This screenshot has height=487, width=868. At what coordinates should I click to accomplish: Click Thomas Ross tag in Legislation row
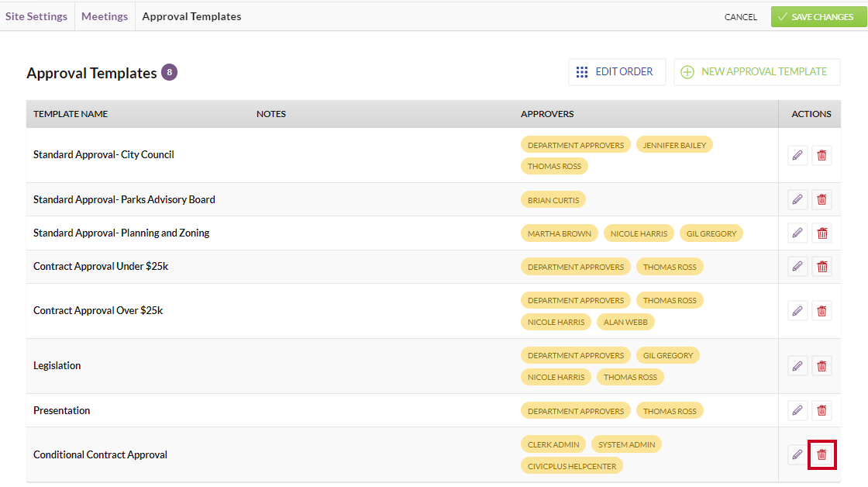pyautogui.click(x=630, y=378)
